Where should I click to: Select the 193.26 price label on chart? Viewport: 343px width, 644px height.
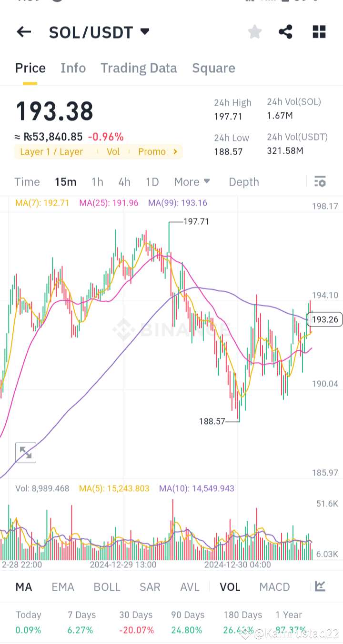(x=325, y=319)
